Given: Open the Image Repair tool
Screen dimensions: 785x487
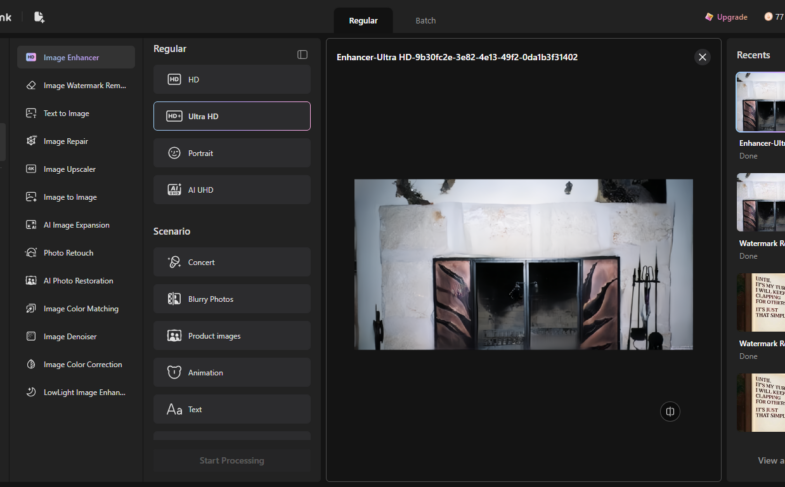Looking at the screenshot, I should [x=76, y=142].
